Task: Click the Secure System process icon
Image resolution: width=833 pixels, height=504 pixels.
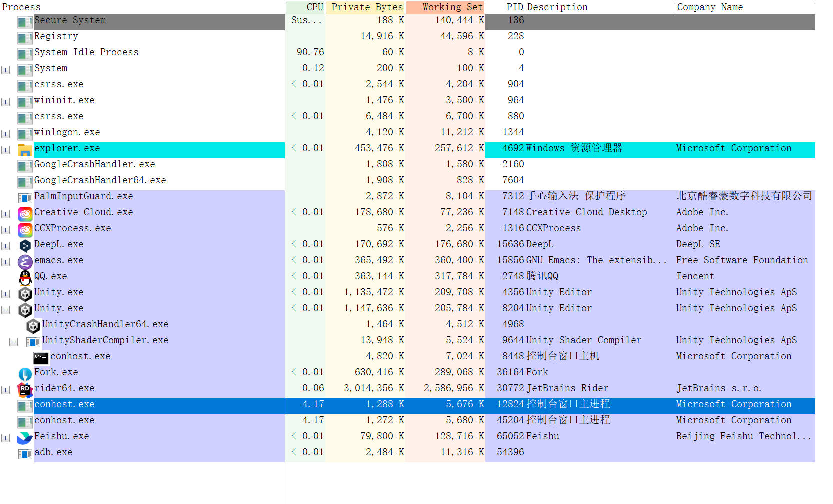Action: point(25,21)
